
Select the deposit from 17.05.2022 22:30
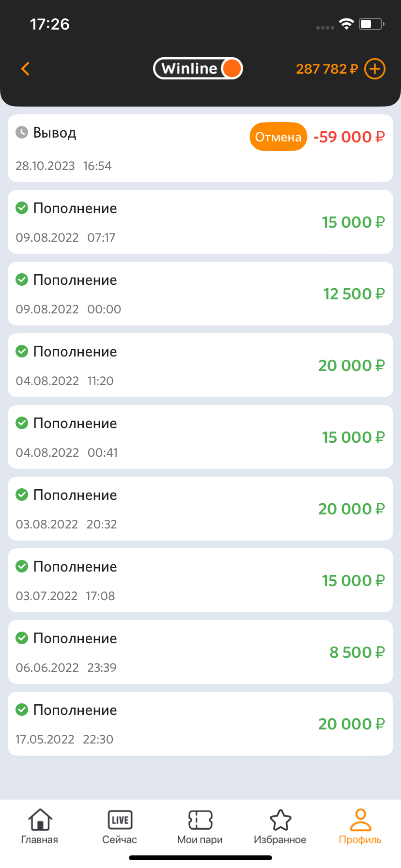[x=200, y=724]
